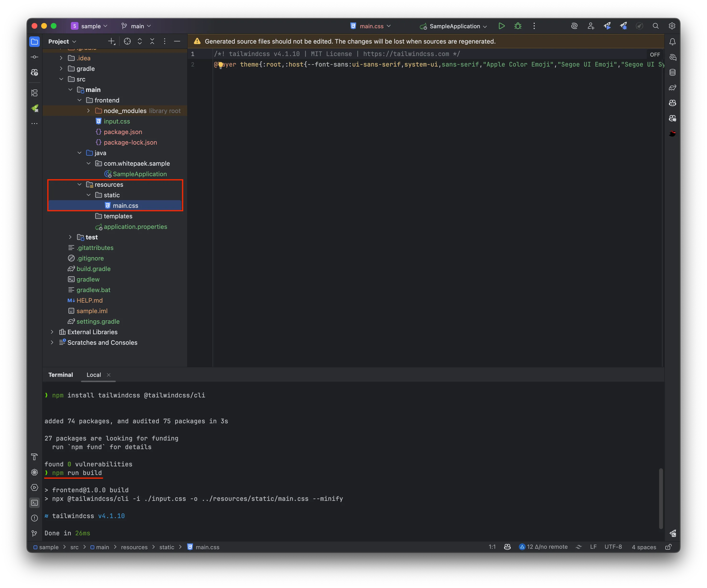Click the src breadcrumb in status bar
This screenshot has width=707, height=588.
[x=74, y=547]
